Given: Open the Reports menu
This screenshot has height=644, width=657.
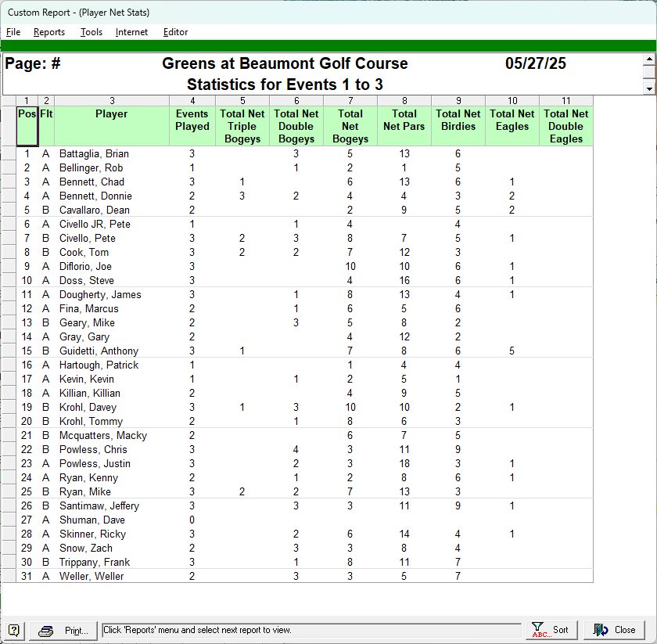Looking at the screenshot, I should tap(49, 32).
